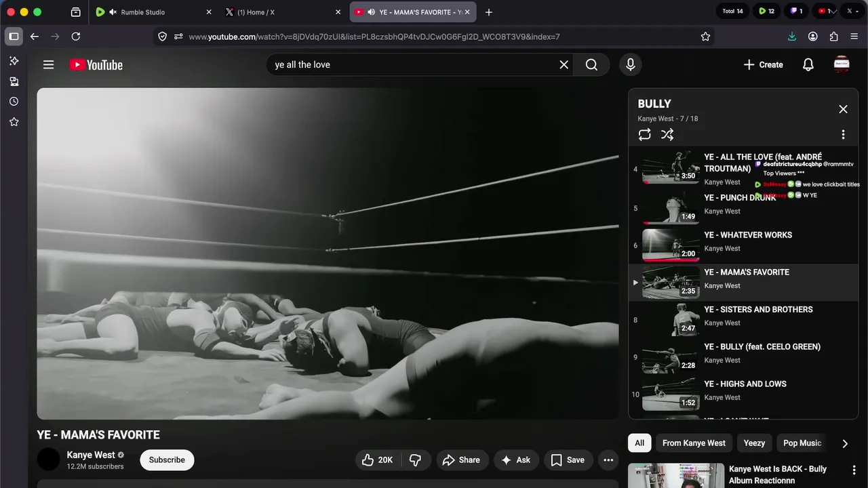Bookmark this page with the star
868x488 pixels.
click(x=705, y=37)
